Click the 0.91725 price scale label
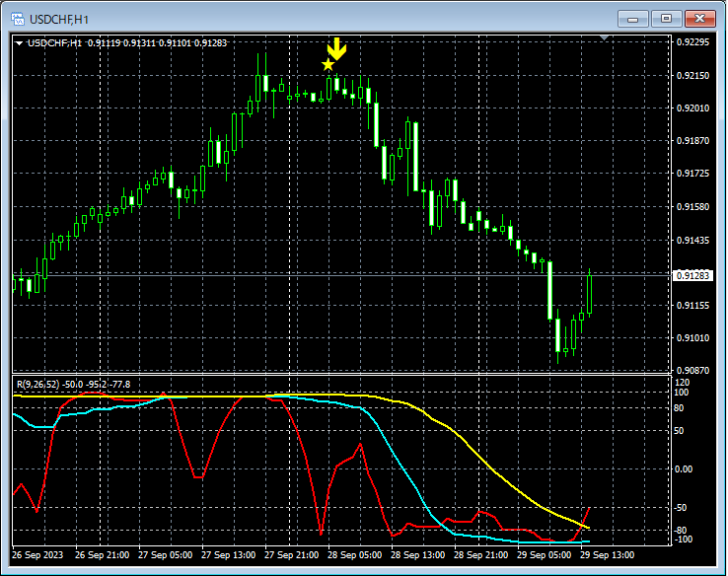The height and width of the screenshot is (576, 728). click(692, 174)
